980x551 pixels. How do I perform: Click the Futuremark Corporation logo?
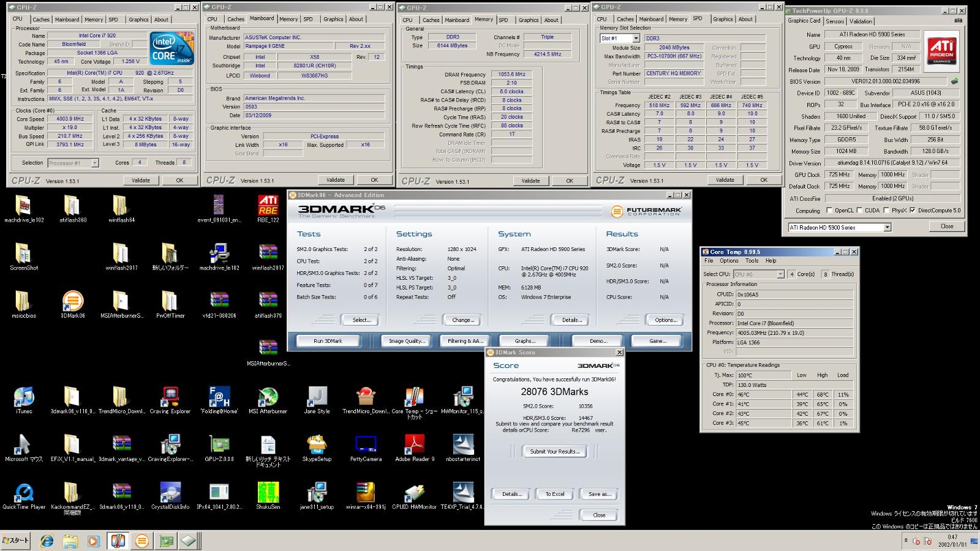point(646,211)
